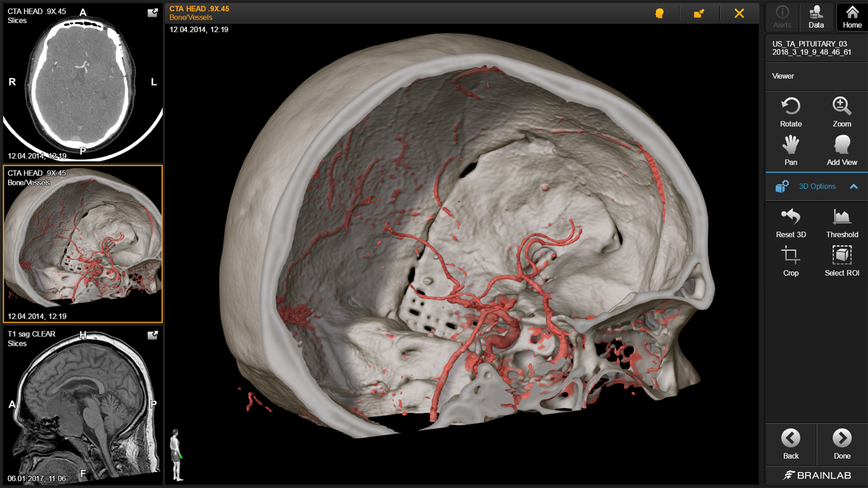This screenshot has height=488, width=868.
Task: Select the Zoom tool
Action: [x=842, y=112]
